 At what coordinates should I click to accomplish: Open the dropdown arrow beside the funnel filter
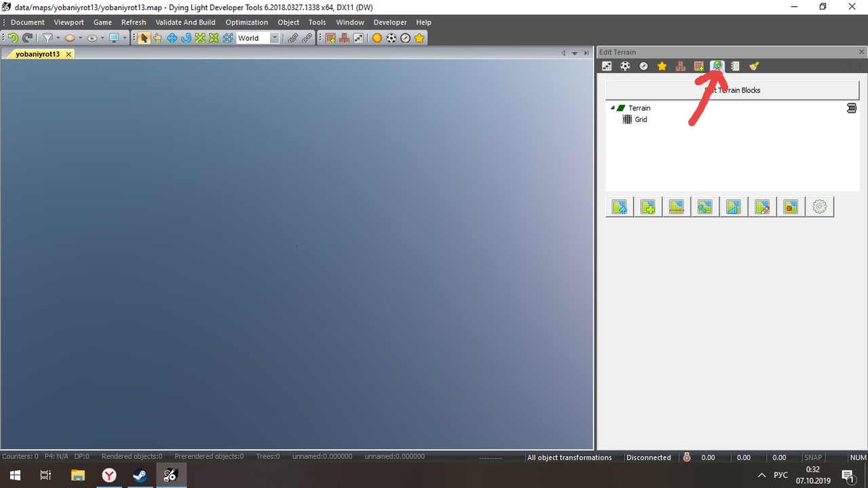(58, 38)
